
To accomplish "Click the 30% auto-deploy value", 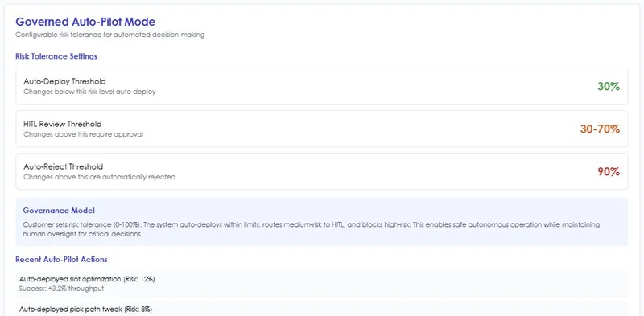I will point(609,86).
